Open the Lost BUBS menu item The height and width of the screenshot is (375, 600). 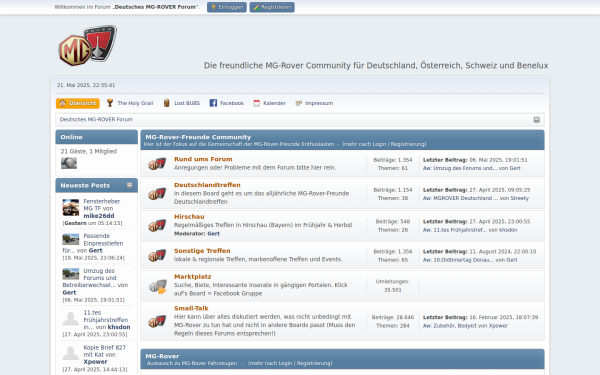187,103
